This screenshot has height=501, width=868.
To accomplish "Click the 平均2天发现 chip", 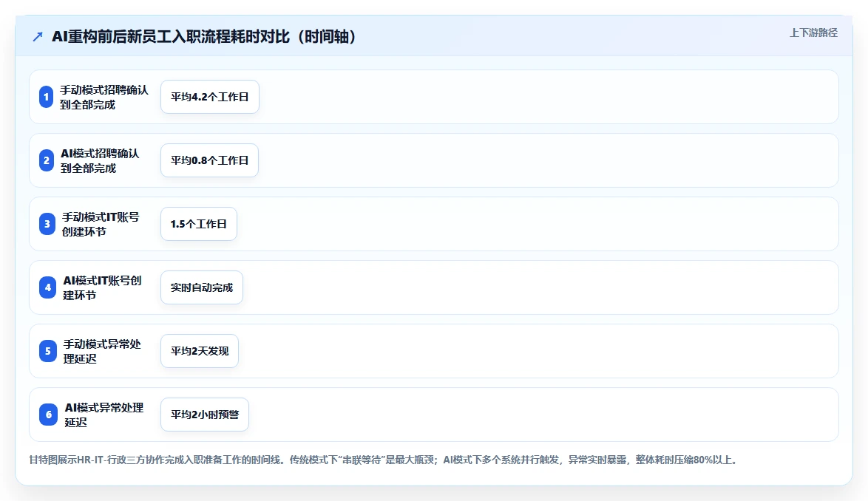I will (x=200, y=351).
